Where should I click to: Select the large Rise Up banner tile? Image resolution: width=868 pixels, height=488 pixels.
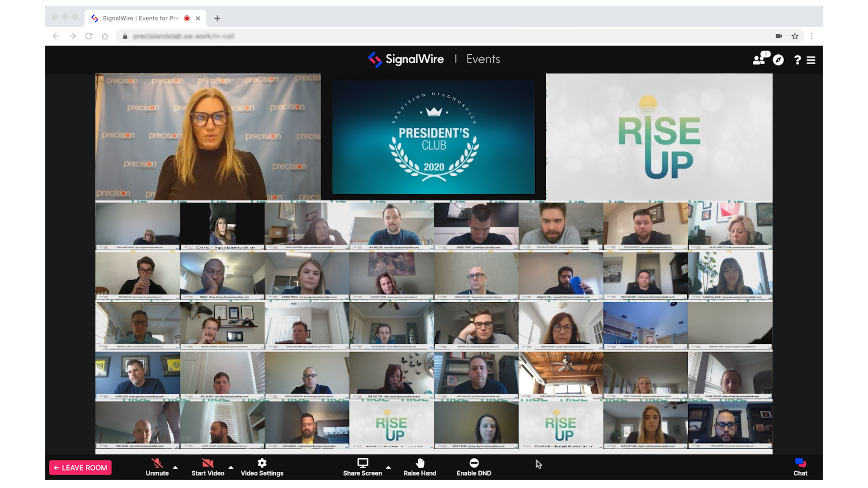point(659,137)
